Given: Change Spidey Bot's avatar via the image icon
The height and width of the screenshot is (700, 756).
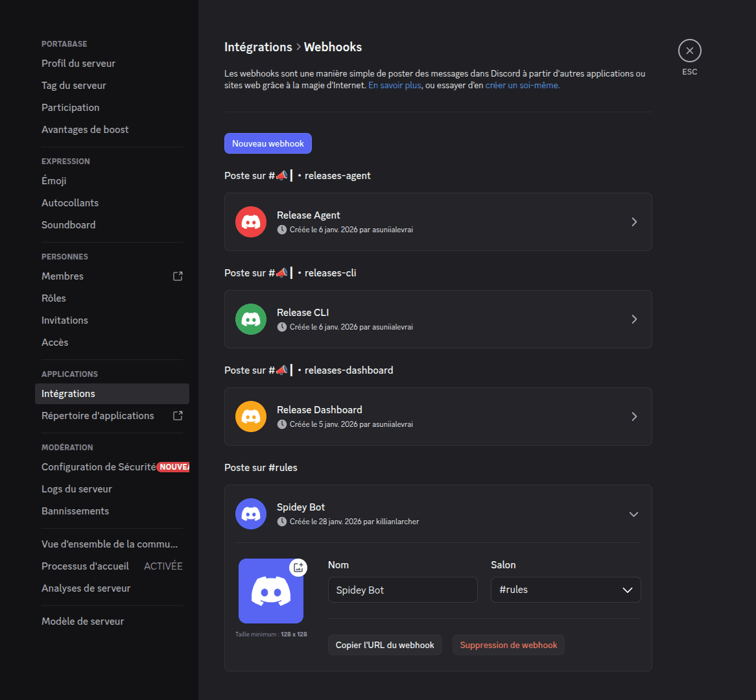Looking at the screenshot, I should click(x=298, y=567).
